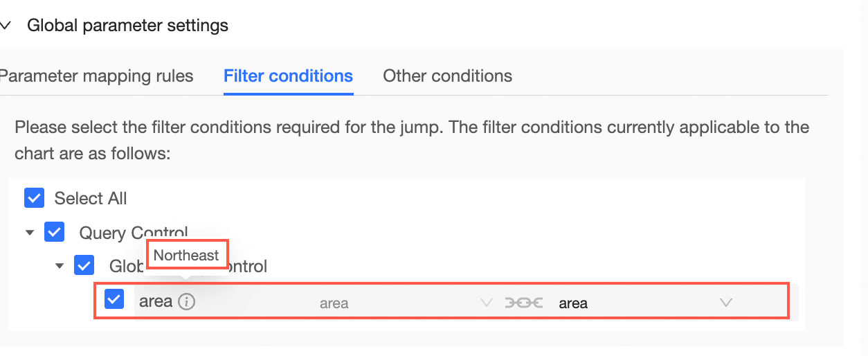868x356 pixels.
Task: Click the Northeast tooltip bubble
Action: (x=186, y=255)
